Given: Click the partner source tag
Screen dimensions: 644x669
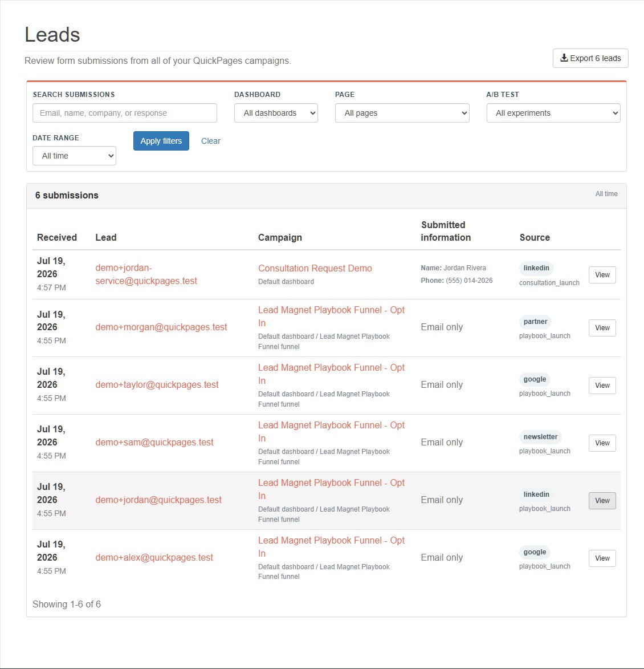Looking at the screenshot, I should (x=535, y=322).
